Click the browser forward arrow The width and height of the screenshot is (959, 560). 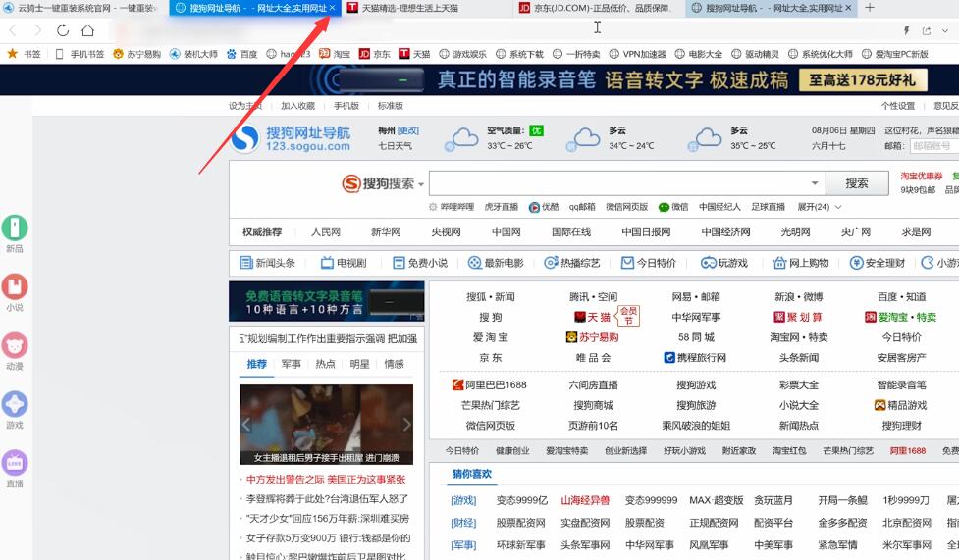click(x=38, y=30)
